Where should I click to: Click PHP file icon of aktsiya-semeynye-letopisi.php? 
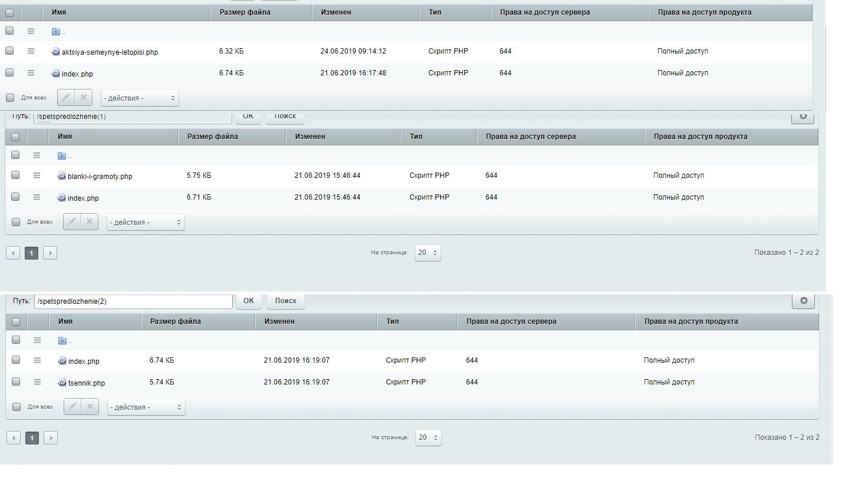[x=55, y=52]
